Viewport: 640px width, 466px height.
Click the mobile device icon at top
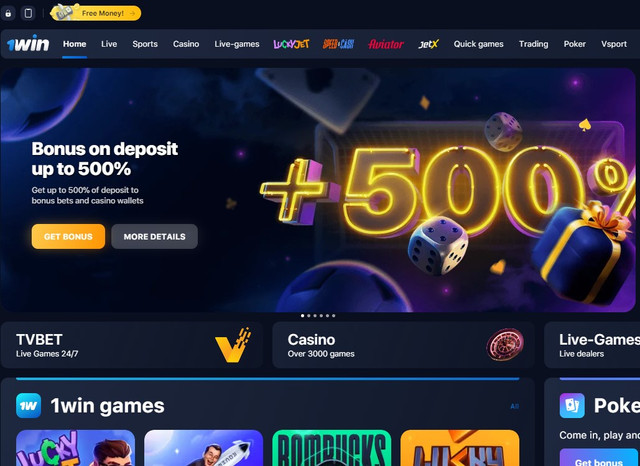point(28,13)
